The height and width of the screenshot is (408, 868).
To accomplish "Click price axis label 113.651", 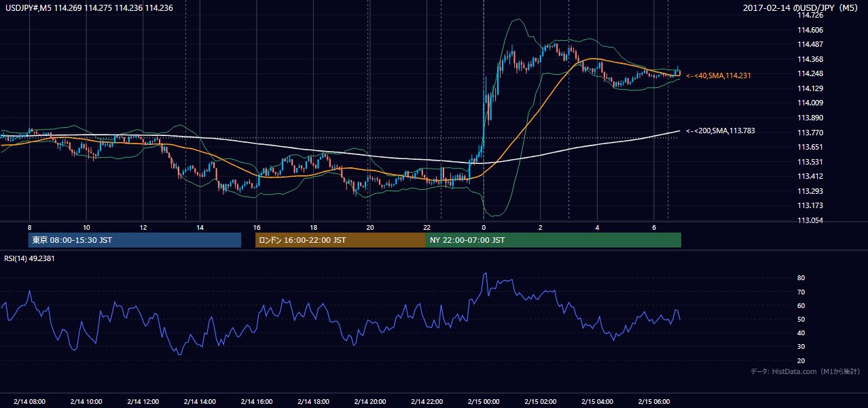I will [810, 147].
